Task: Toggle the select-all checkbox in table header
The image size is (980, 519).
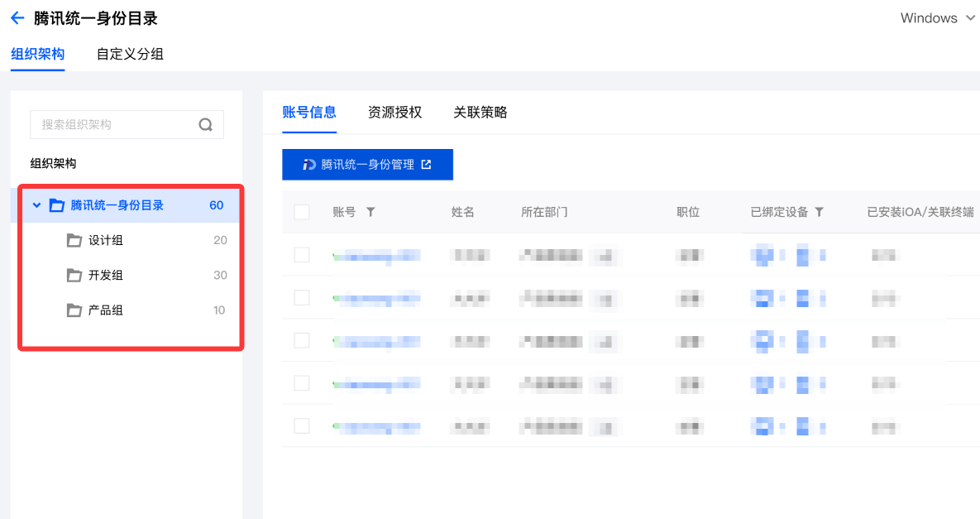Action: pyautogui.click(x=302, y=212)
